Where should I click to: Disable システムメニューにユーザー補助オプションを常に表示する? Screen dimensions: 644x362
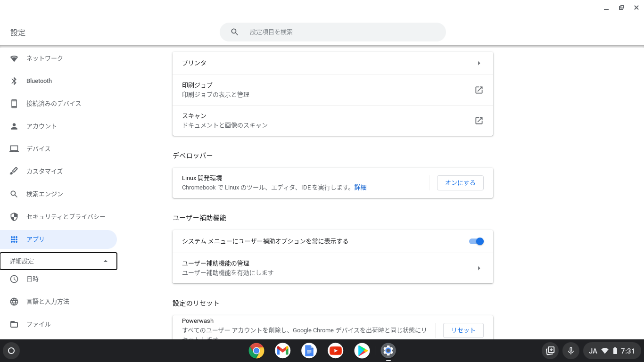point(476,241)
